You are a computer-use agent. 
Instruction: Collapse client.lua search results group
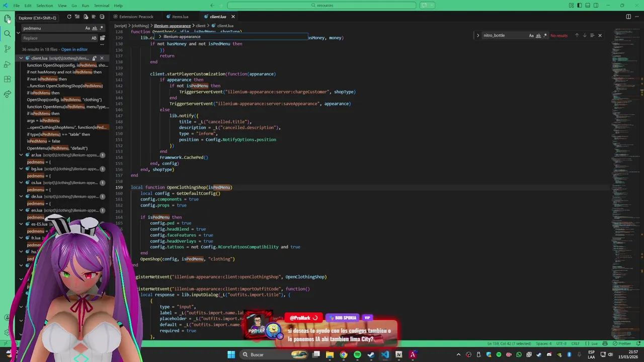point(21,58)
